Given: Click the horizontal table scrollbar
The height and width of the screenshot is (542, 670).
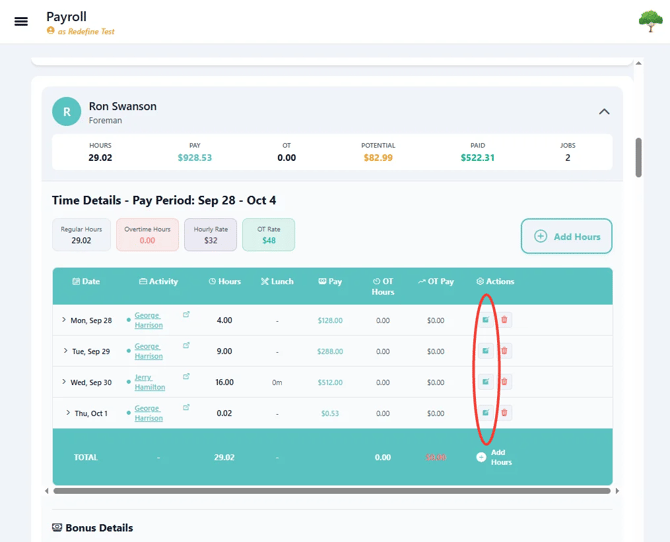Looking at the screenshot, I should (x=332, y=491).
